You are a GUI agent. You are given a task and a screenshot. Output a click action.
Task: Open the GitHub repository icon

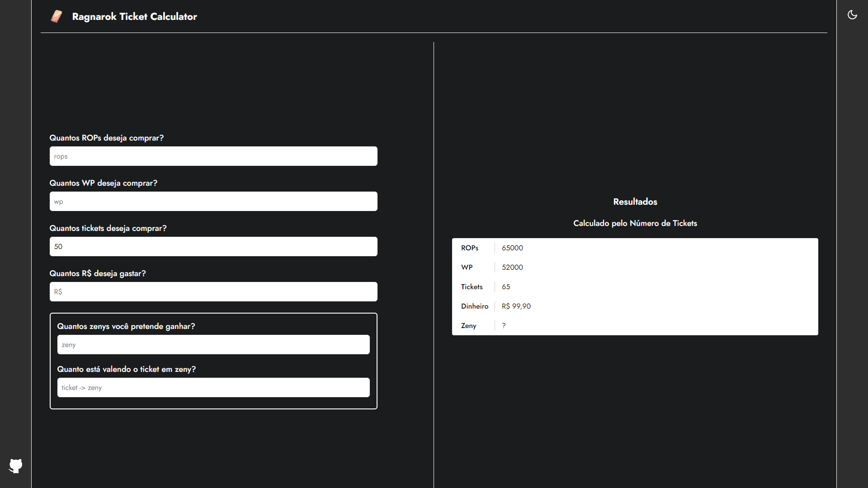tap(16, 465)
